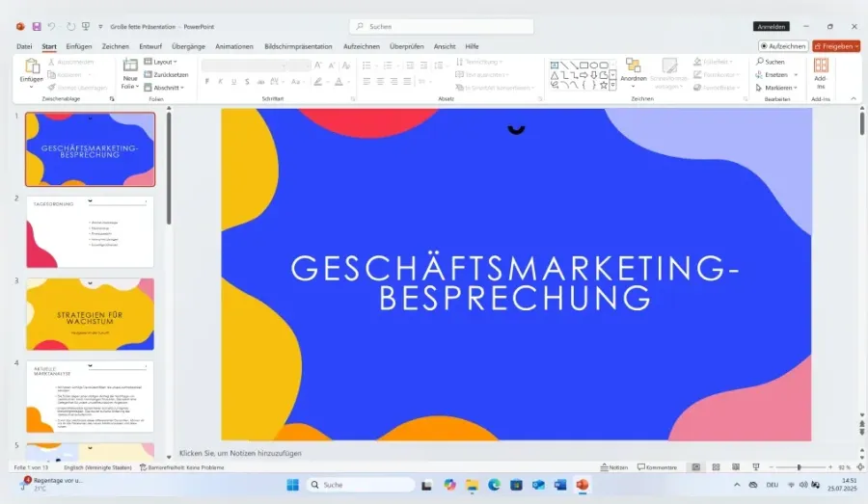Toggle normal view button in status bar
The width and height of the screenshot is (868, 504).
(695, 467)
